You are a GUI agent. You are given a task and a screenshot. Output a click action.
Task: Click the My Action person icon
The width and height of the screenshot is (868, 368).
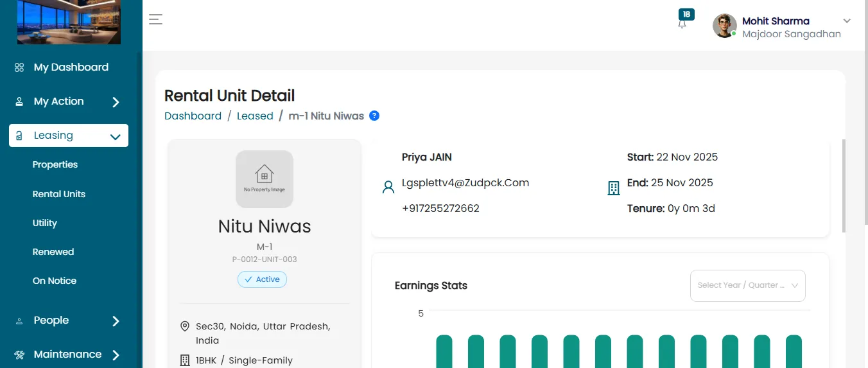click(19, 101)
